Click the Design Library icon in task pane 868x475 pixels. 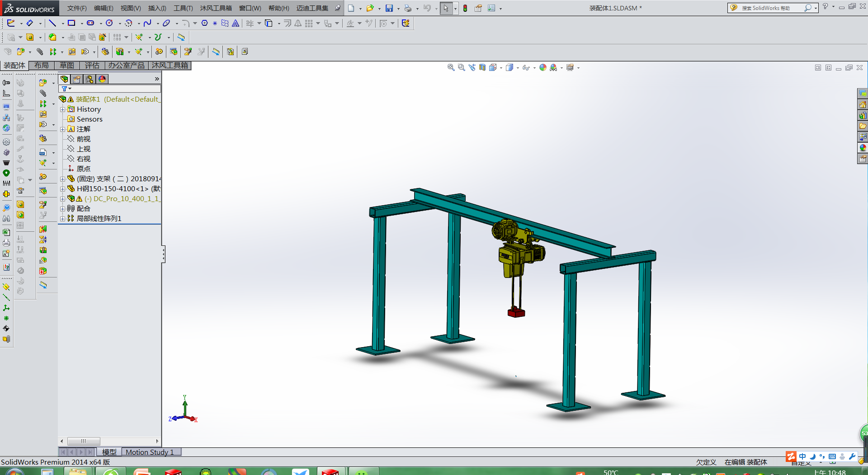coord(863,115)
